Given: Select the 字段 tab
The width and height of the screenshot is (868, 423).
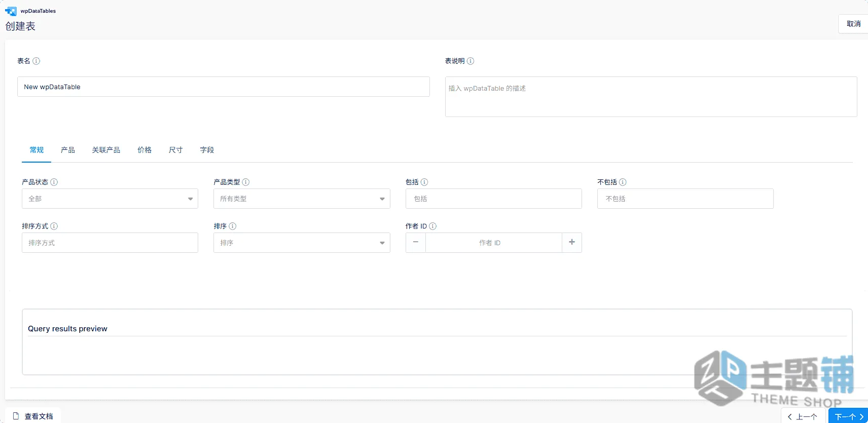Looking at the screenshot, I should coord(207,150).
